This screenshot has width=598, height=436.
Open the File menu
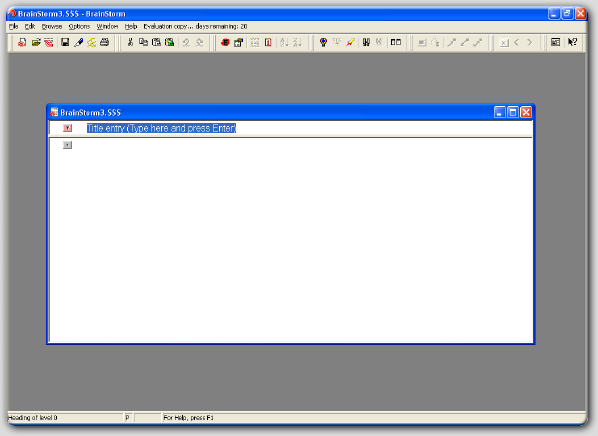point(13,26)
